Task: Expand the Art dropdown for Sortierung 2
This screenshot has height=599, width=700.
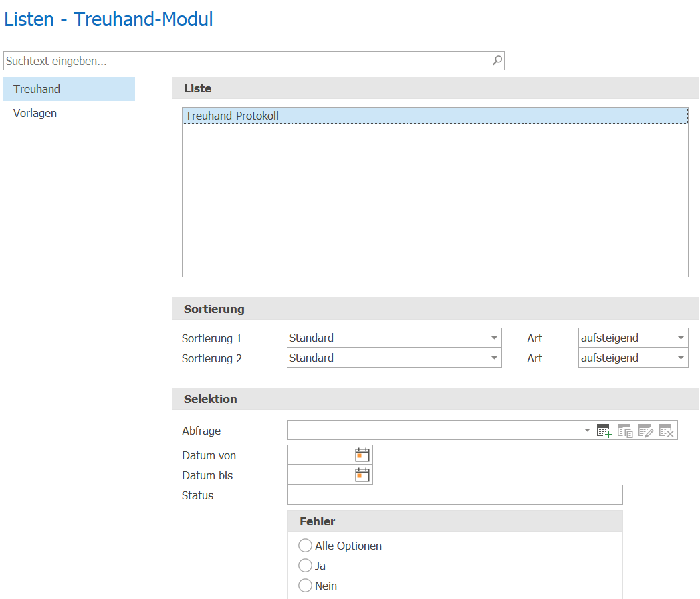Action: coord(681,358)
